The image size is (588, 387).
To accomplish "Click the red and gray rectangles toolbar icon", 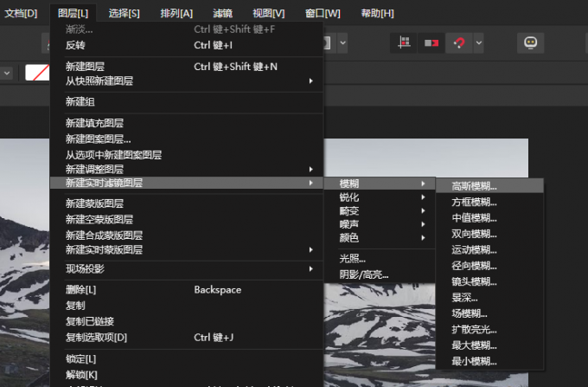I will [431, 42].
